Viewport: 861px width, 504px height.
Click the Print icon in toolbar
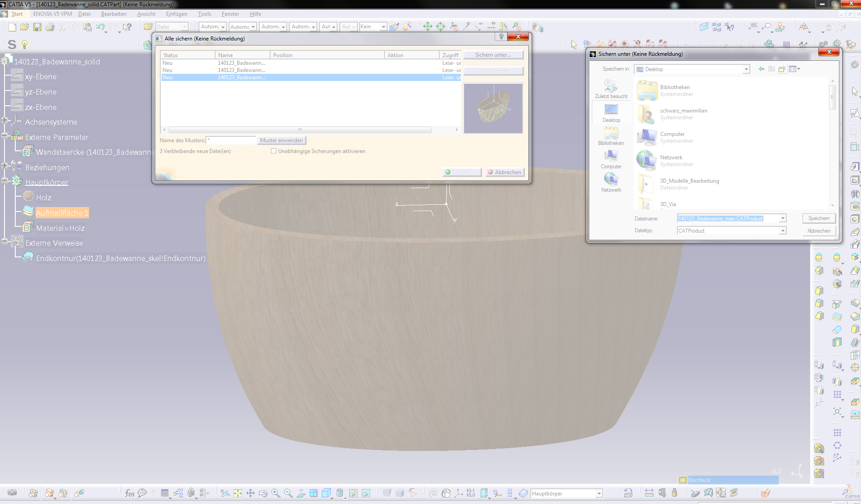(50, 27)
